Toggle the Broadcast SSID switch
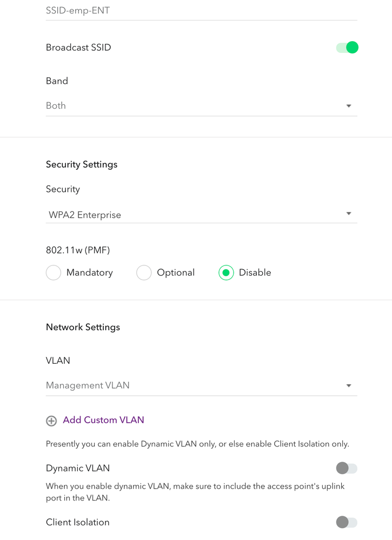This screenshot has height=540, width=392. [347, 48]
